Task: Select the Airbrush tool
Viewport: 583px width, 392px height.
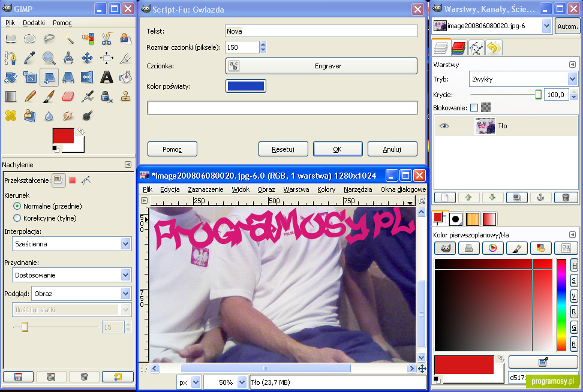Action: [x=88, y=97]
